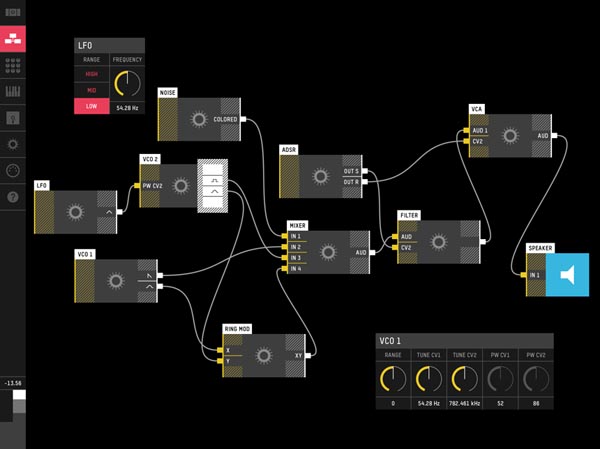
Task: Select MID range in LFO panel
Action: coord(91,90)
